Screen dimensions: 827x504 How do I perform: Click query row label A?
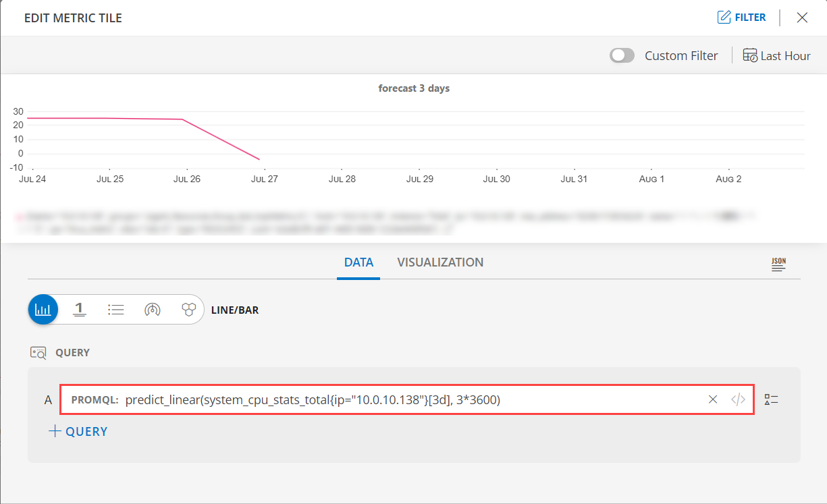(x=47, y=399)
